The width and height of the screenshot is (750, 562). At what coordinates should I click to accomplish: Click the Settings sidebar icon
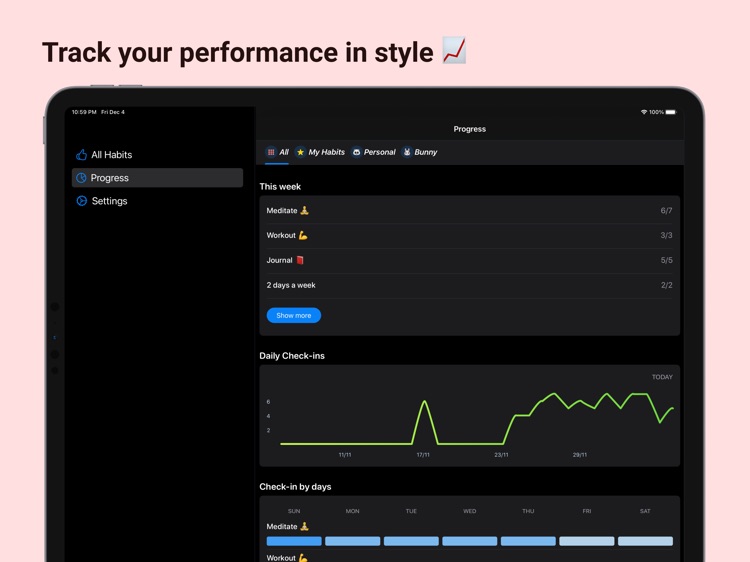(81, 201)
